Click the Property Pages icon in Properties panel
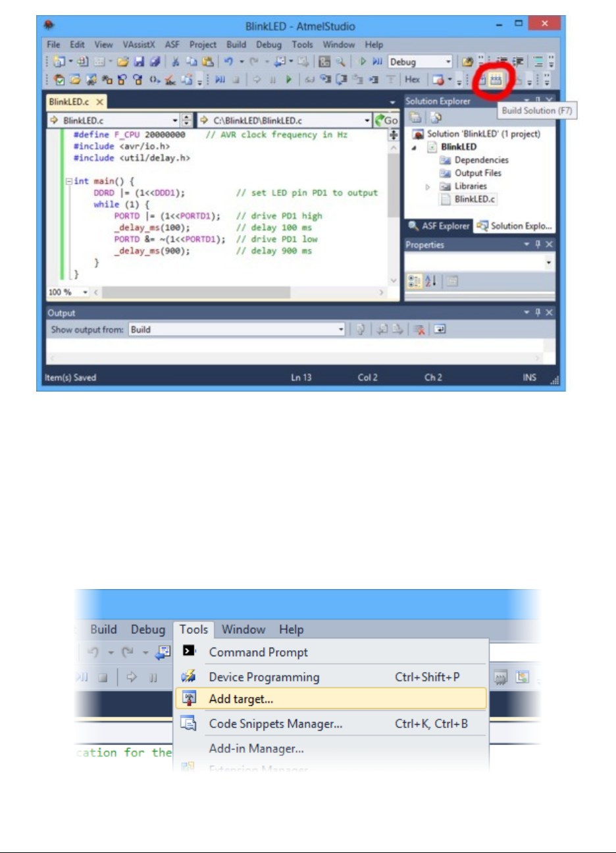This screenshot has width=616, height=853. pyautogui.click(x=451, y=281)
